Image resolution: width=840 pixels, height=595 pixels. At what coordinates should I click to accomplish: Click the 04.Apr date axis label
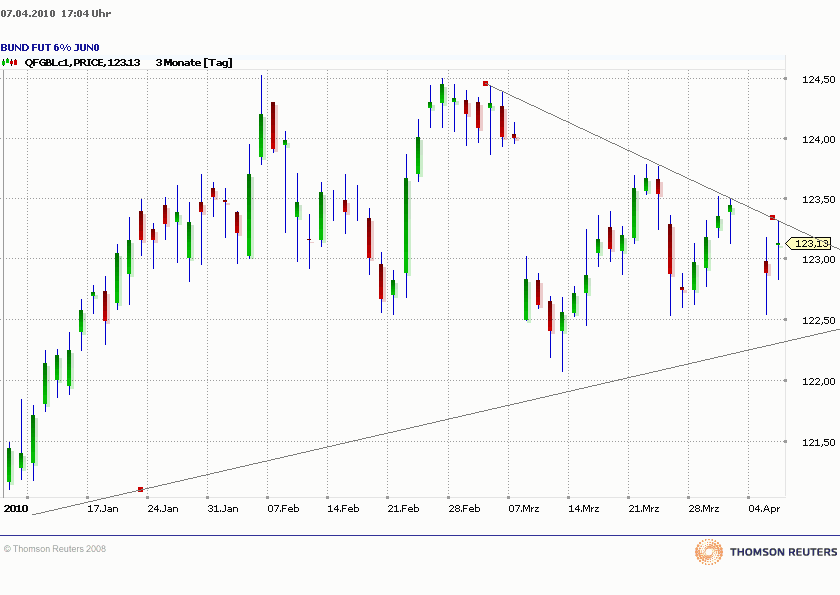point(764,508)
